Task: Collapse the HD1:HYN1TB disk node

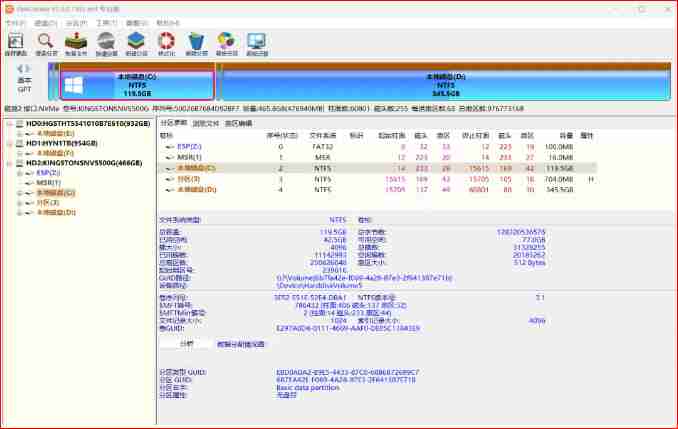Action: (9, 143)
